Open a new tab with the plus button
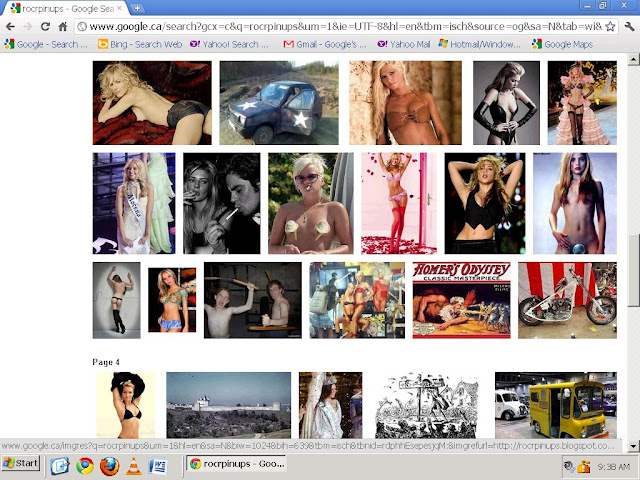 (138, 8)
